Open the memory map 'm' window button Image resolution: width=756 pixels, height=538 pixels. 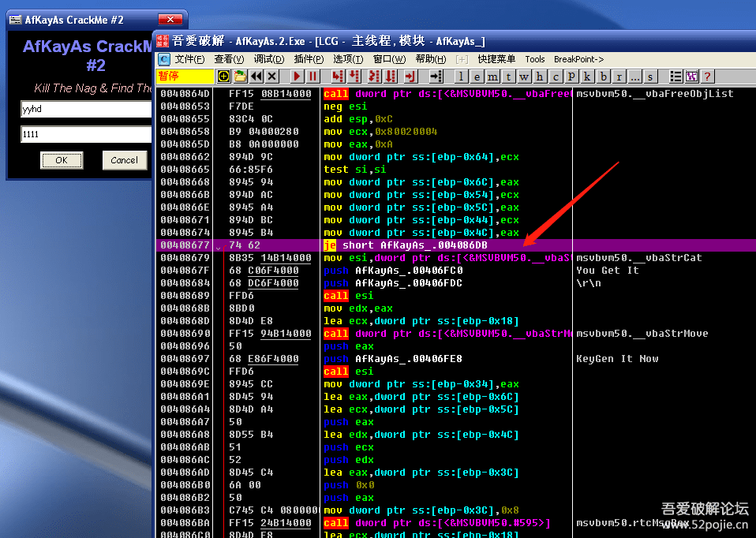492,77
